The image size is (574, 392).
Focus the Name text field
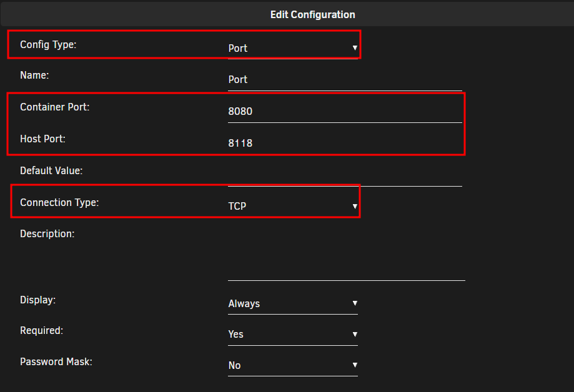345,80
